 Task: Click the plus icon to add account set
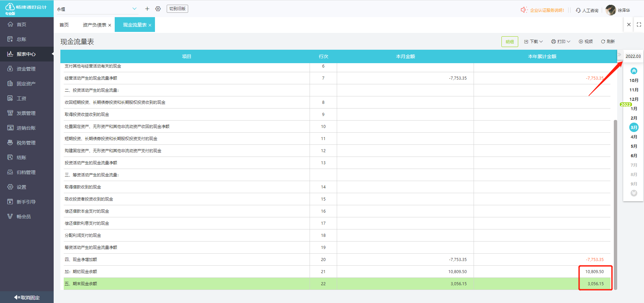coord(147,9)
